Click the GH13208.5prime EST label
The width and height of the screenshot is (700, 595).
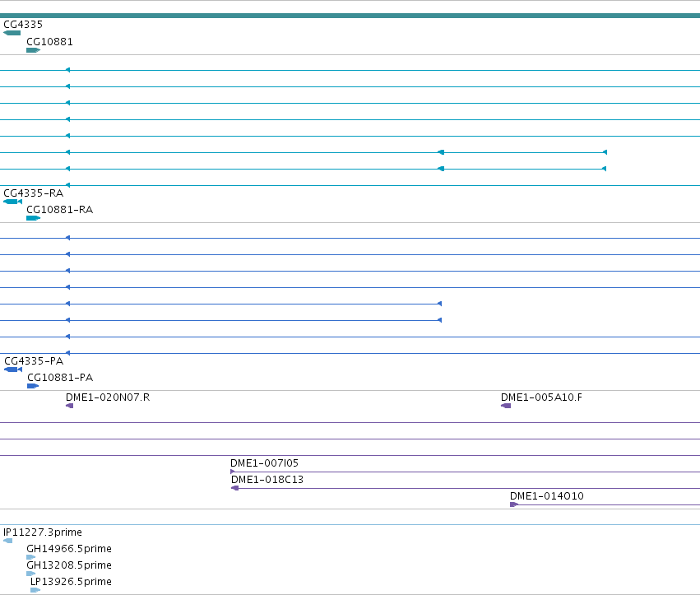coord(69,565)
